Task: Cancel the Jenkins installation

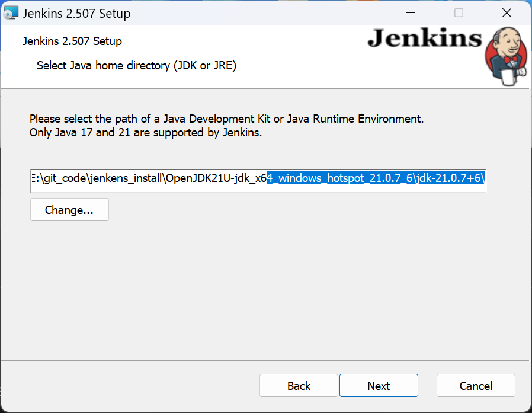Action: [476, 385]
